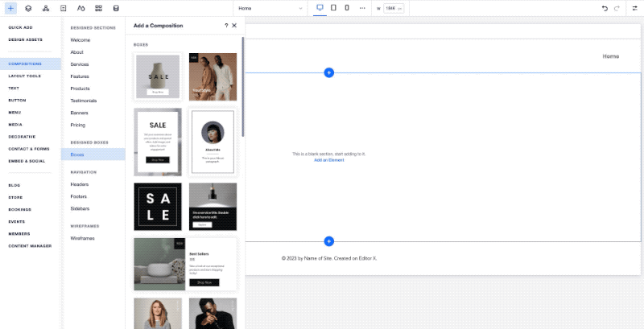Open the Inspector panel settings icon
This screenshot has height=329, width=644.
click(x=635, y=8)
